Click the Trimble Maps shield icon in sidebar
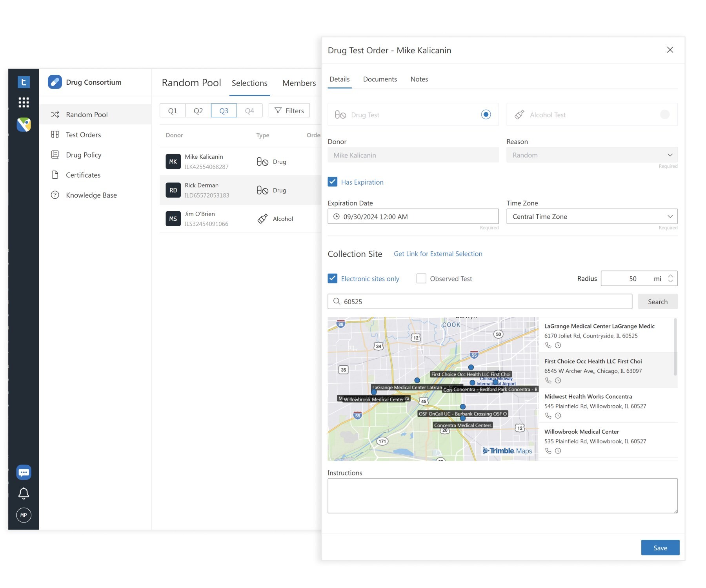 tap(24, 125)
